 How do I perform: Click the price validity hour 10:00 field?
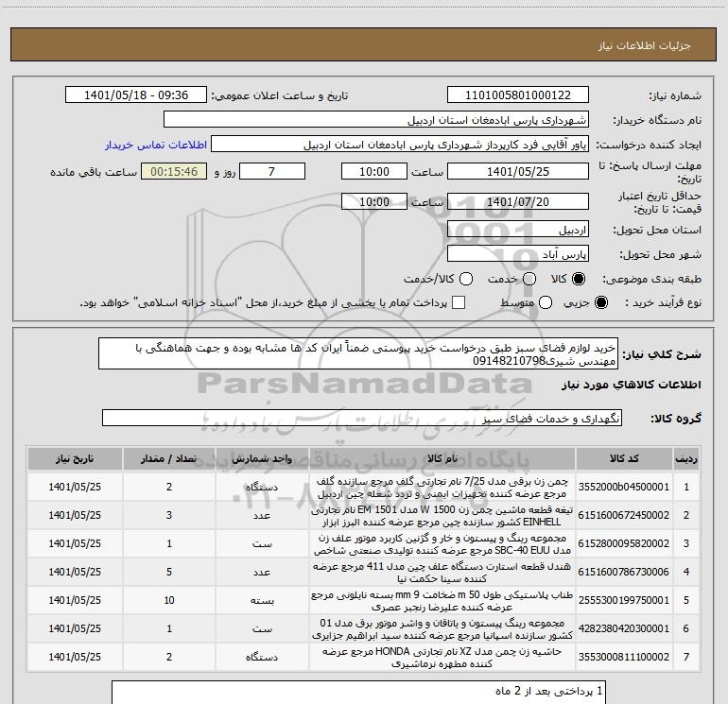[374, 202]
